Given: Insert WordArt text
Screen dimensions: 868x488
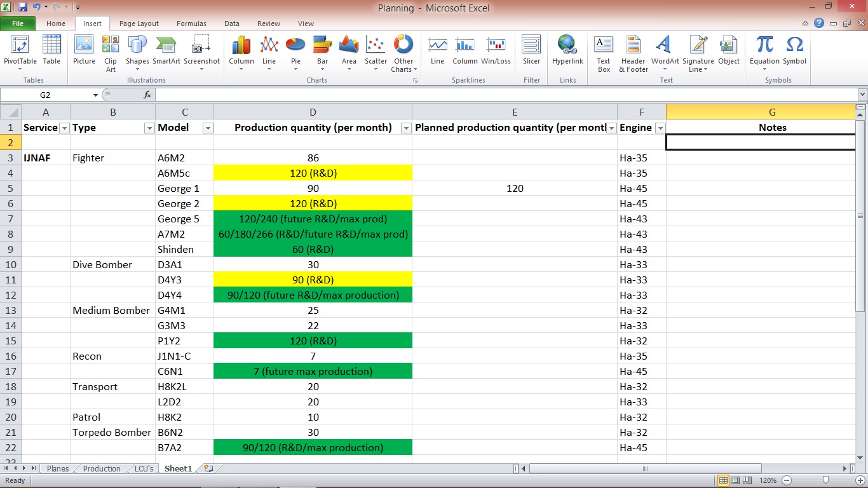Looking at the screenshot, I should (x=665, y=53).
